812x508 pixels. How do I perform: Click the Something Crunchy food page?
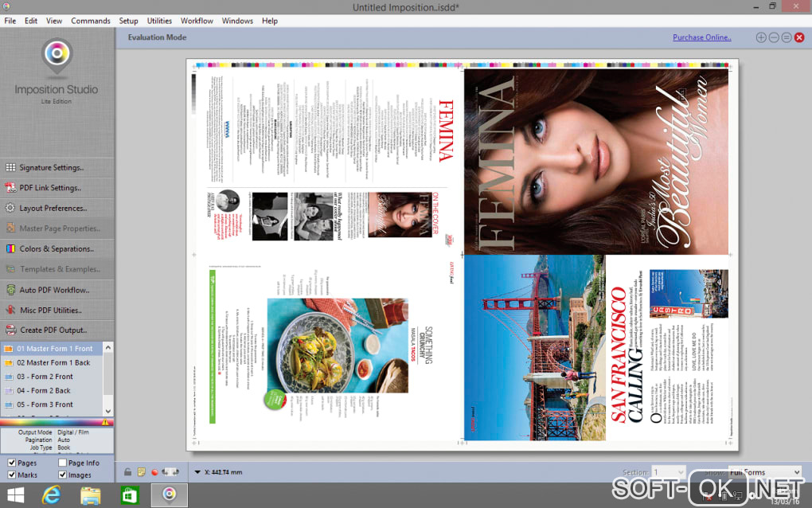click(330, 347)
